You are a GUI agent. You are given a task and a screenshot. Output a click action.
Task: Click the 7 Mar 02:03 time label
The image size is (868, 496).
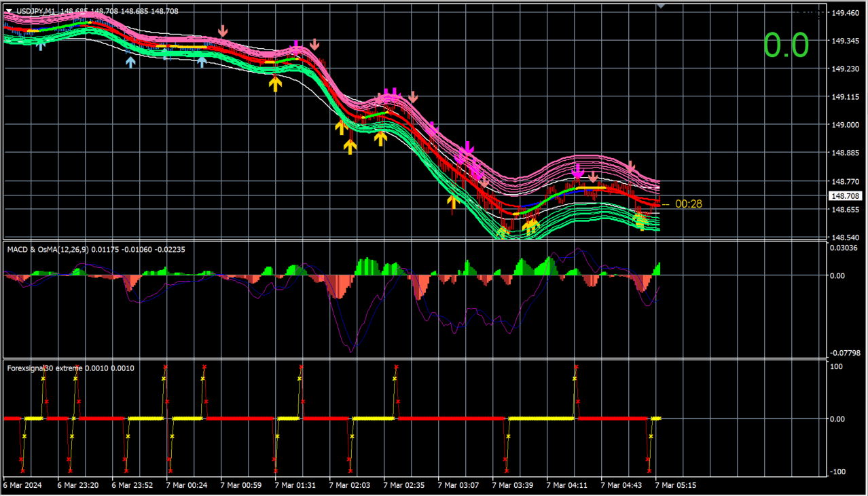[350, 486]
